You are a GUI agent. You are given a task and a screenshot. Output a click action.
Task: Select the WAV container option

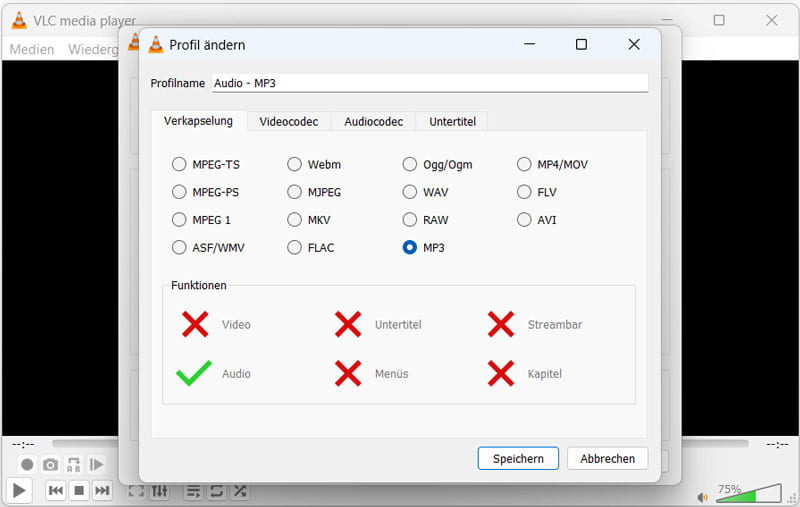click(x=410, y=192)
